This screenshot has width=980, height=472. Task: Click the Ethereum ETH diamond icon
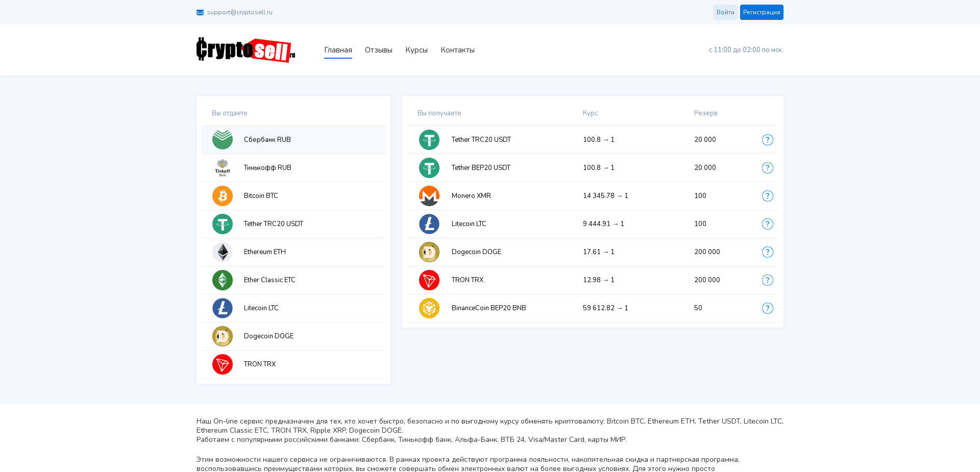[222, 252]
